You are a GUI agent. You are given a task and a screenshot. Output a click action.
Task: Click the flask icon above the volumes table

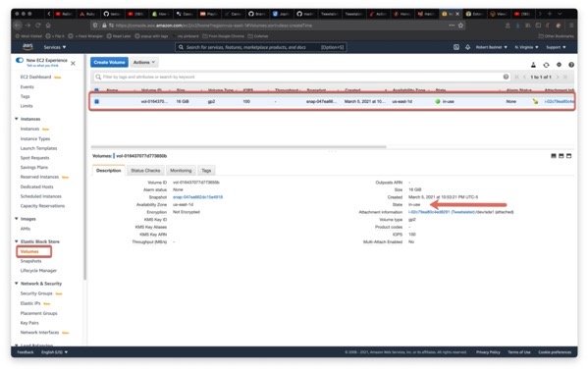point(533,65)
